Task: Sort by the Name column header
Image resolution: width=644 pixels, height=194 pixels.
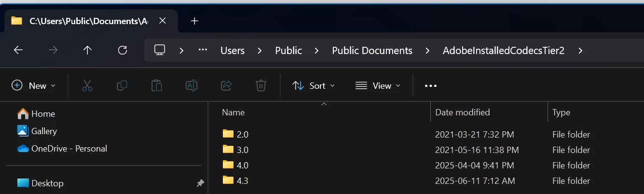Action: (x=233, y=112)
